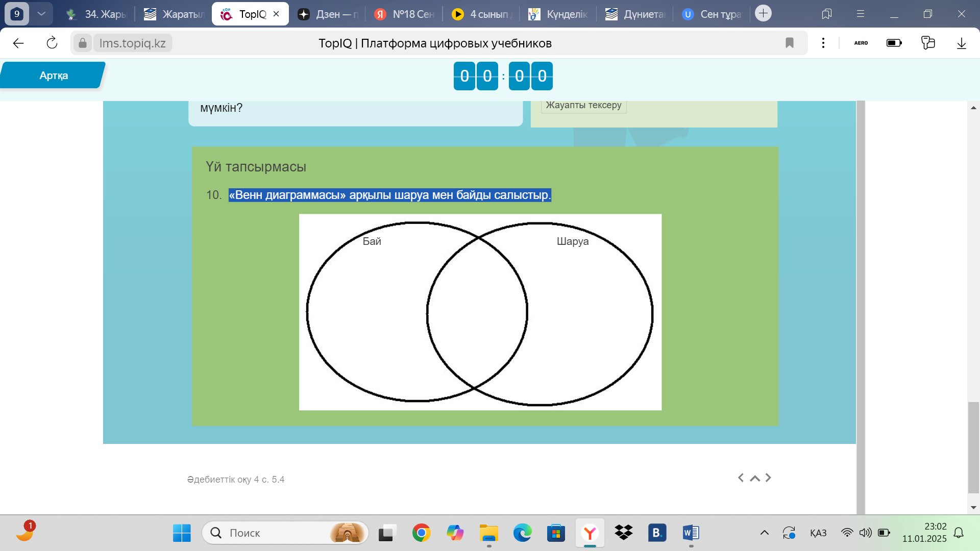This screenshot has height=551, width=980.
Task: Open a new browser tab
Action: [763, 13]
